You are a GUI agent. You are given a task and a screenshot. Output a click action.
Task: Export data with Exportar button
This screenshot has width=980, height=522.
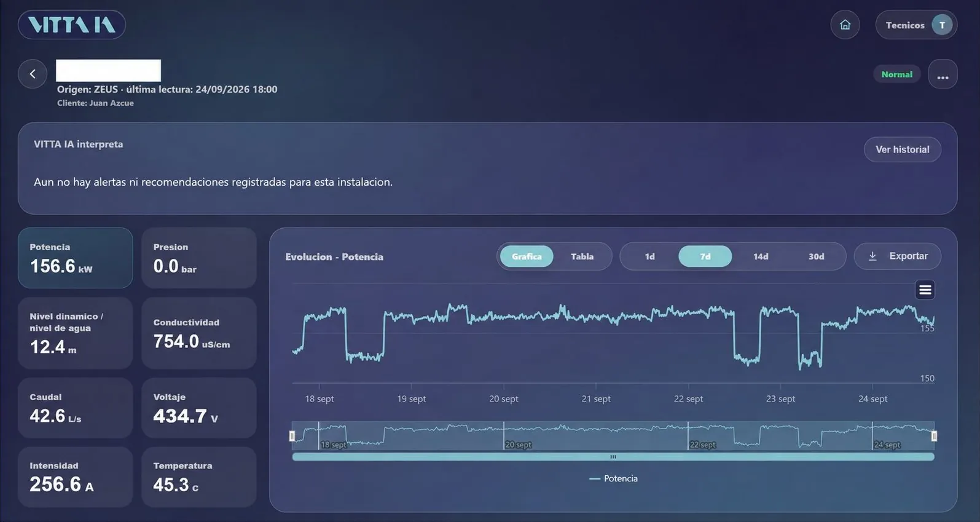point(897,256)
